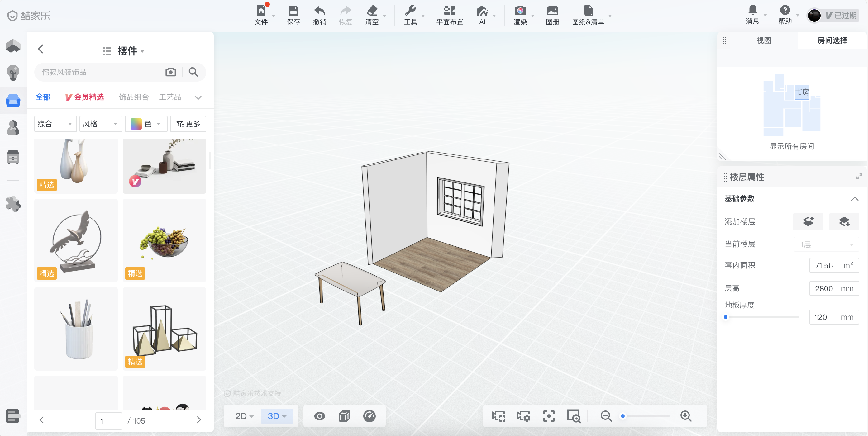Open the 更多 filter options
The height and width of the screenshot is (436, 868).
[188, 124]
